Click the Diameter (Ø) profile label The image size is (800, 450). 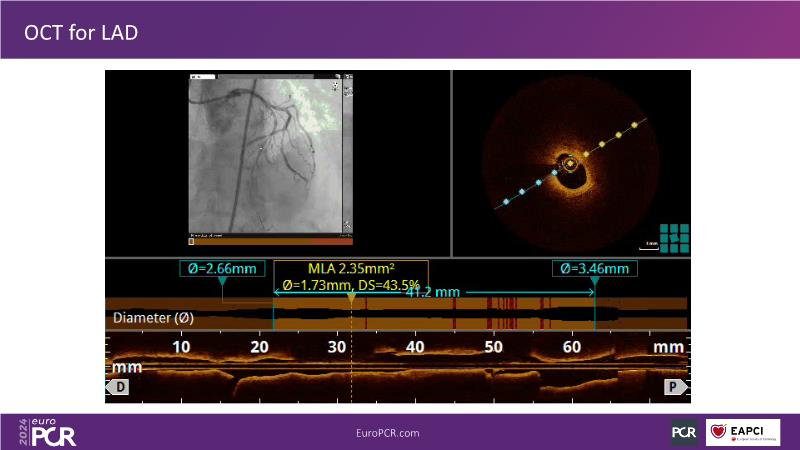[x=153, y=318]
